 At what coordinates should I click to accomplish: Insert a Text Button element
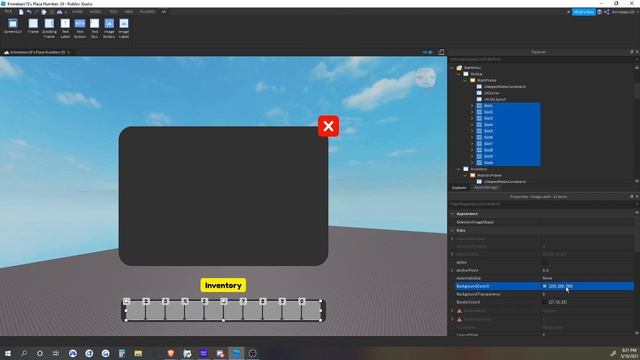click(x=80, y=28)
